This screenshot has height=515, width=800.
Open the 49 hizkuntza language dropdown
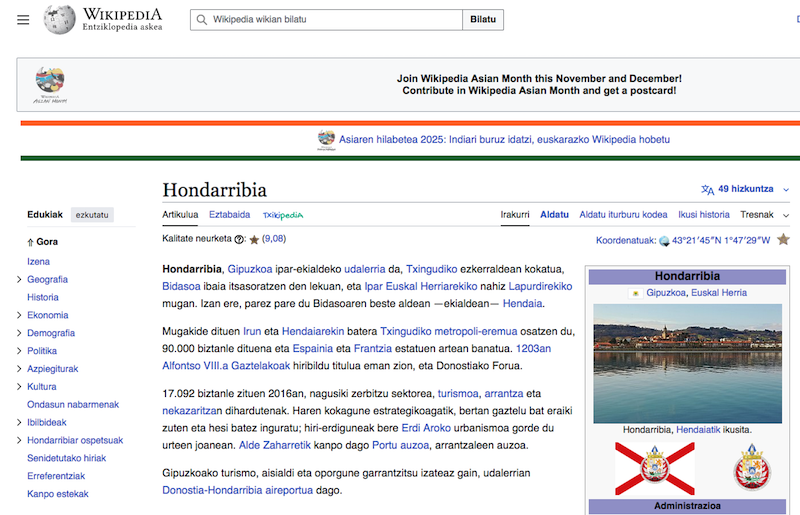click(x=752, y=189)
